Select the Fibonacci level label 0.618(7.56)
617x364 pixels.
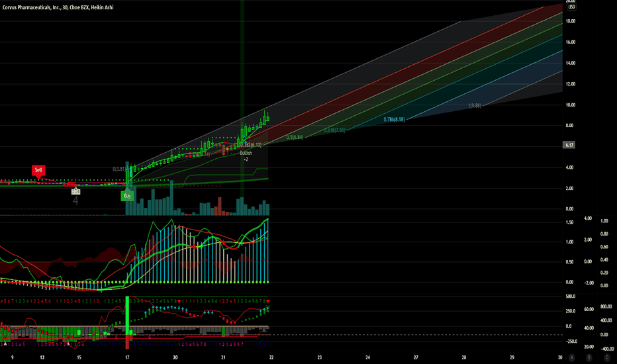[x=335, y=130]
